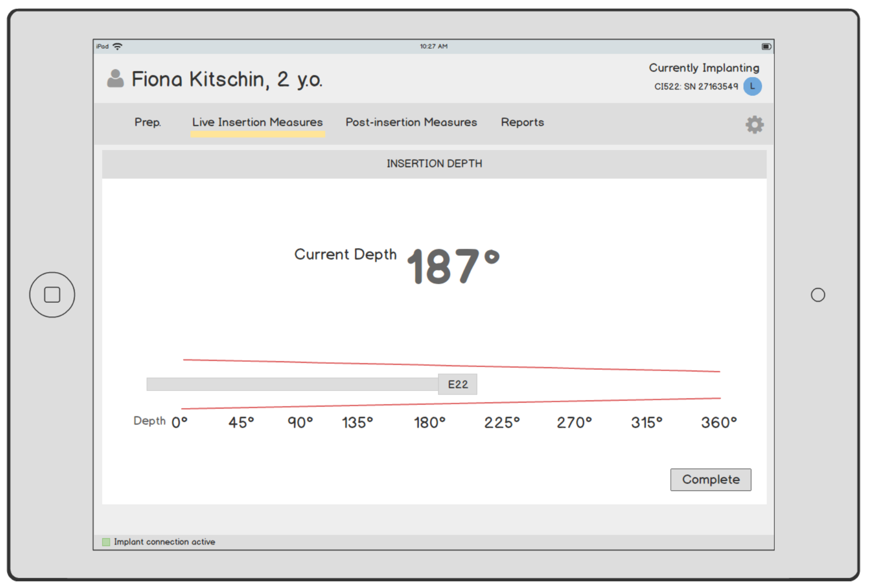869x588 pixels.
Task: Click the green implant connection indicator
Action: (106, 542)
